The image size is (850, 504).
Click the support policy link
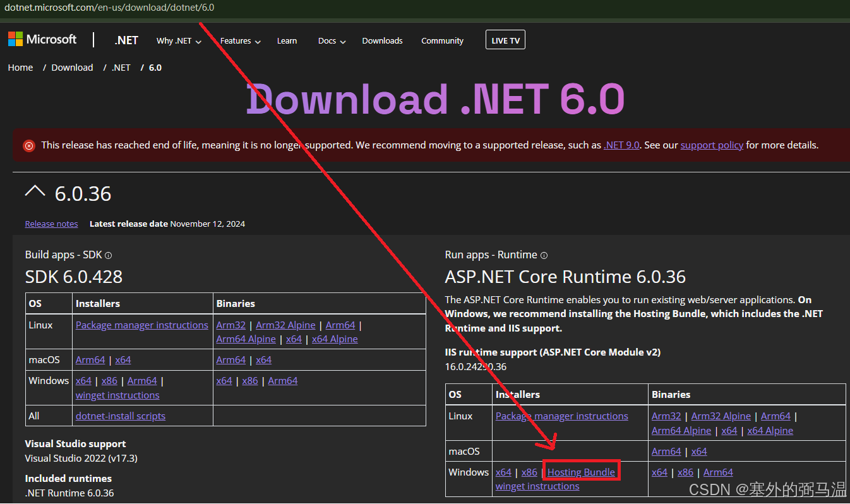pos(712,145)
